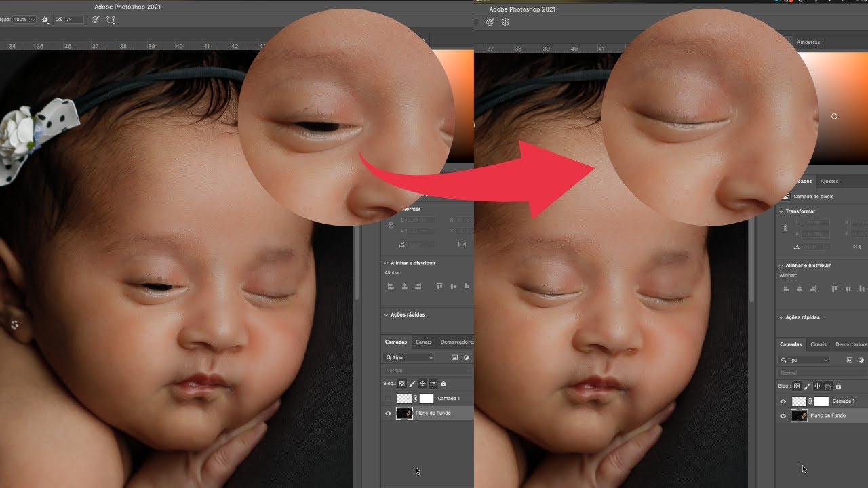The image size is (868, 488).
Task: Align right edges in left window Alinhar section
Action: coord(418,286)
